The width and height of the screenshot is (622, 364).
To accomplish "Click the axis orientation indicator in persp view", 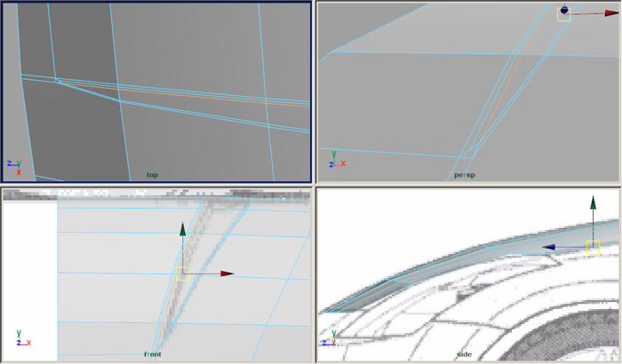I will point(336,162).
